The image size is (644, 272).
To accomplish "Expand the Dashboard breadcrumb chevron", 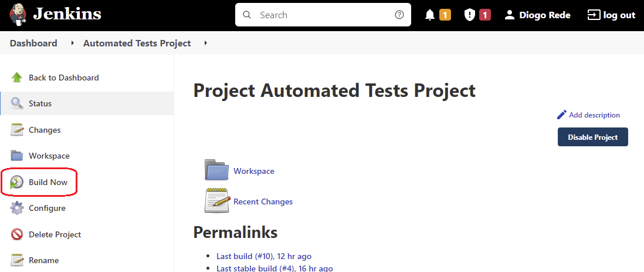I will (x=73, y=43).
